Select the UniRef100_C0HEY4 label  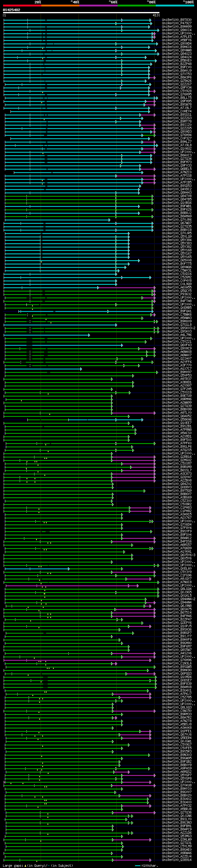pos(177,111)
